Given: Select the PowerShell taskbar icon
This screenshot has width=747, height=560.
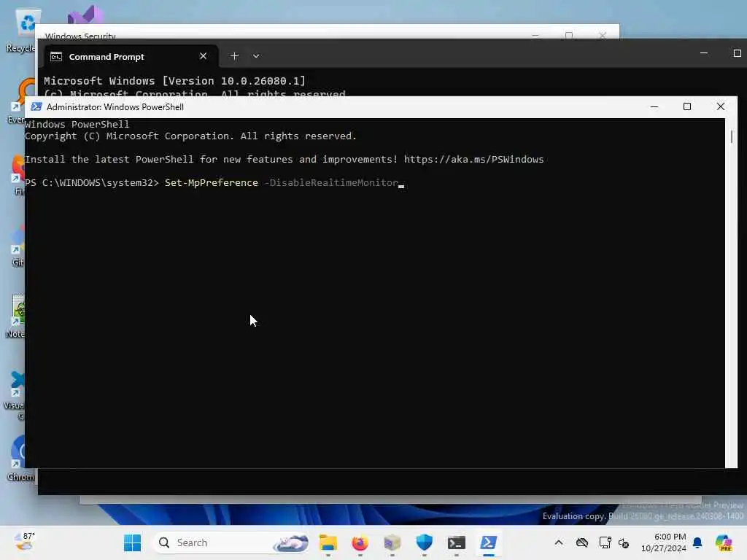Looking at the screenshot, I should pyautogui.click(x=488, y=542).
